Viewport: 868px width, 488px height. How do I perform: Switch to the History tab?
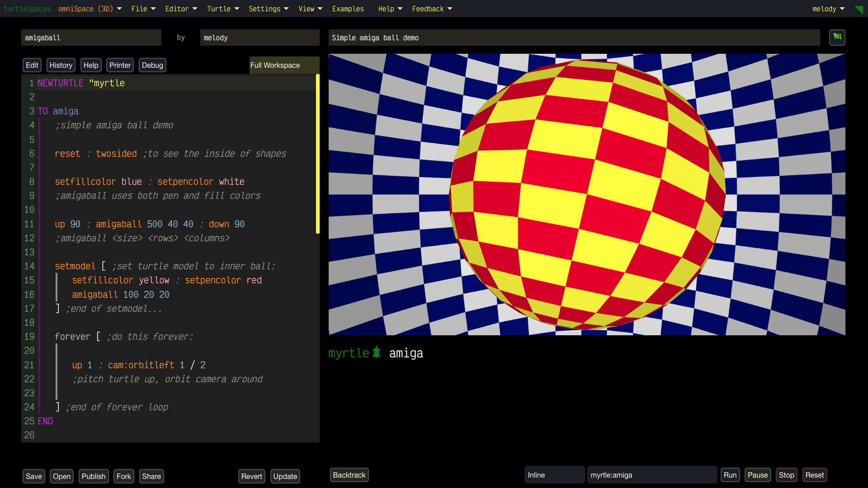[61, 65]
